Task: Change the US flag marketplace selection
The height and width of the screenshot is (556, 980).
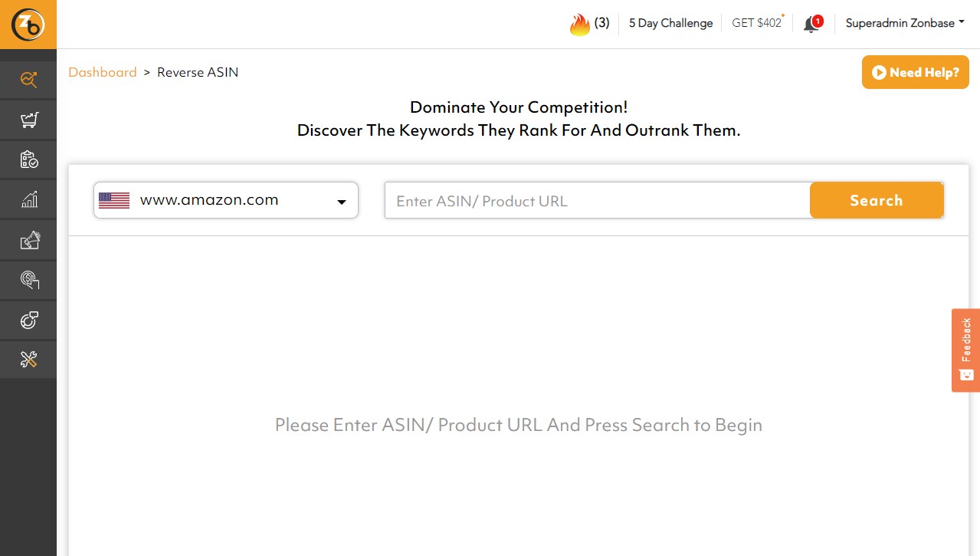Action: (114, 200)
